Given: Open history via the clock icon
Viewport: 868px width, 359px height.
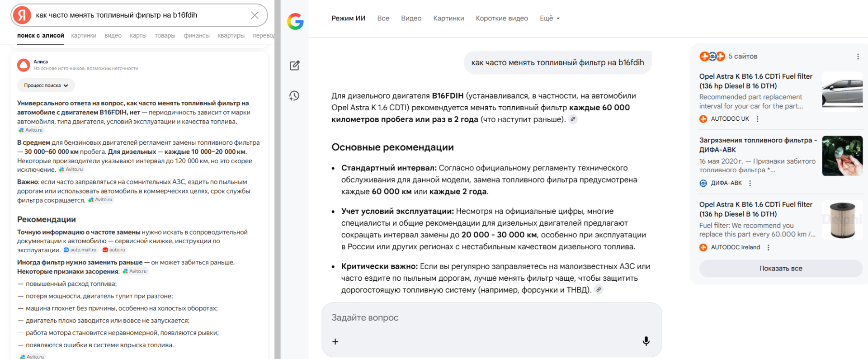Looking at the screenshot, I should (294, 96).
